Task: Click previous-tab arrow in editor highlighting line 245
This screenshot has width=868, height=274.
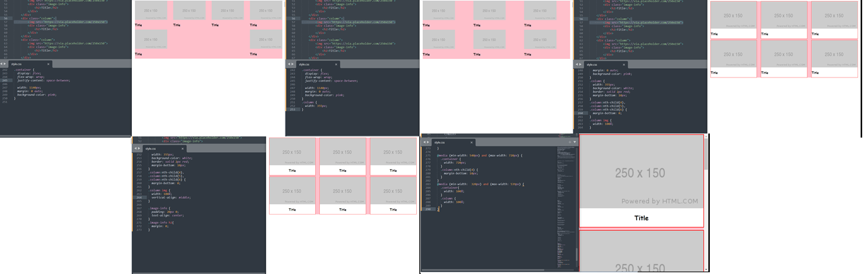Action: (x=2, y=64)
